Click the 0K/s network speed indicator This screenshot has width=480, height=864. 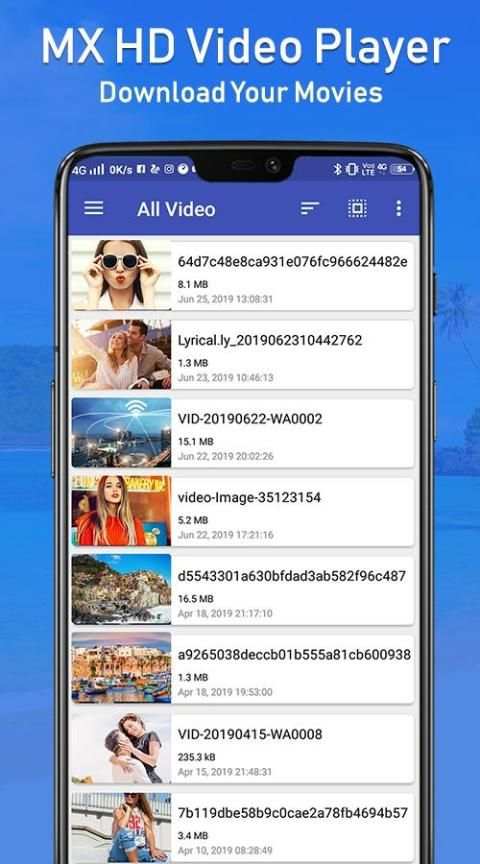coord(120,170)
